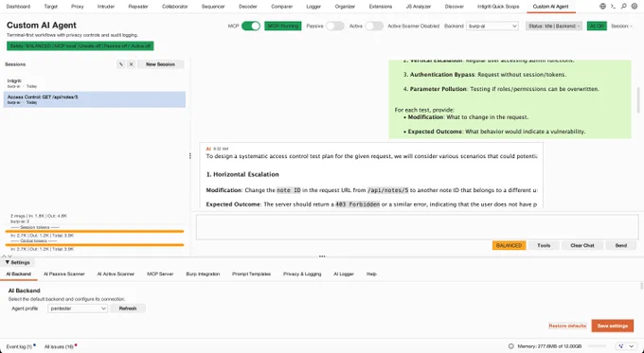This screenshot has width=644, height=353.
Task: Click the globe icon in top bar
Action: pyautogui.click(x=602, y=7)
